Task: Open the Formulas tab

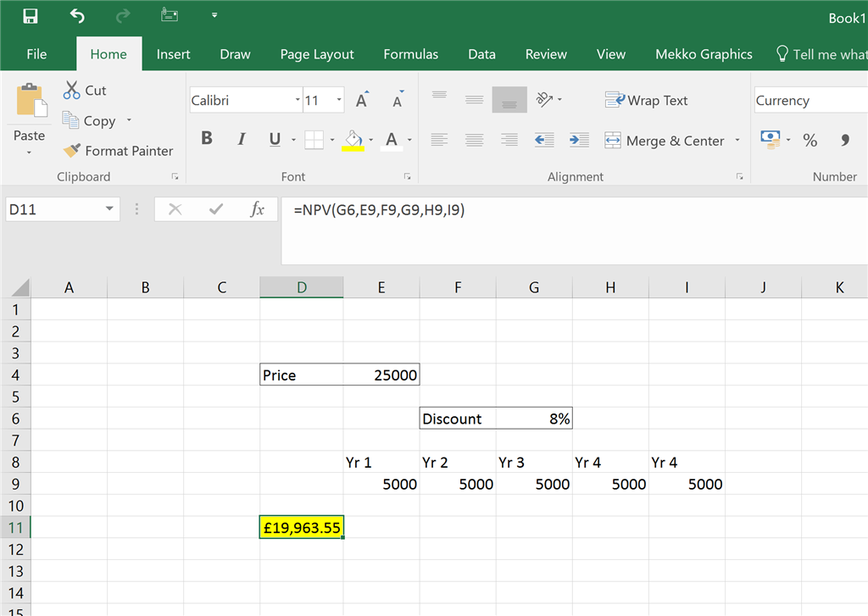Action: (411, 54)
